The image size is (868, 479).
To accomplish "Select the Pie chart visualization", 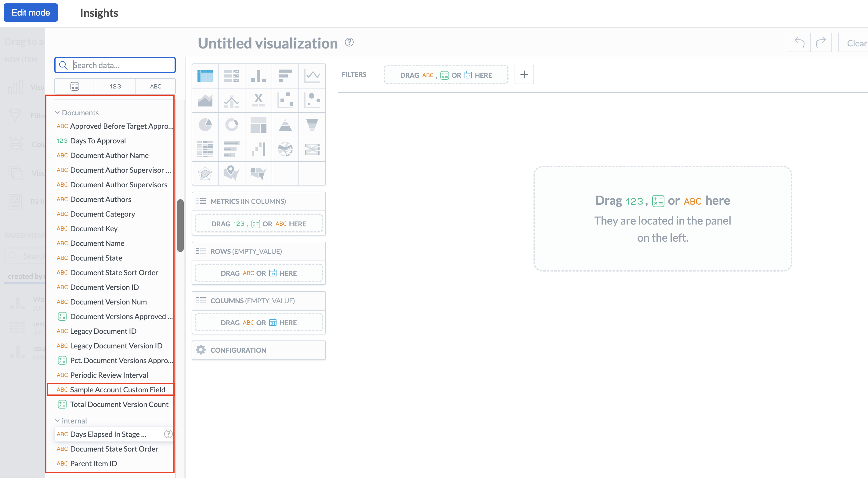I will 205,125.
